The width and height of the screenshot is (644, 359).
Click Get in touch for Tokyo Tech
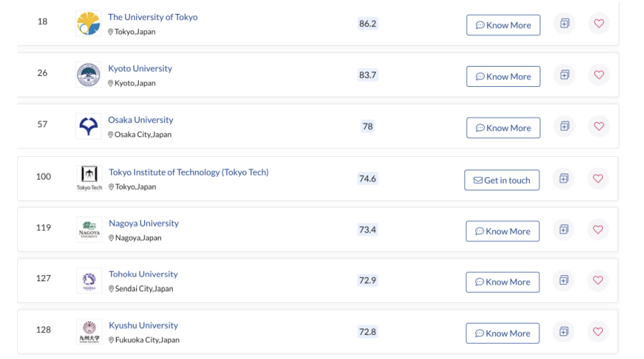point(502,180)
